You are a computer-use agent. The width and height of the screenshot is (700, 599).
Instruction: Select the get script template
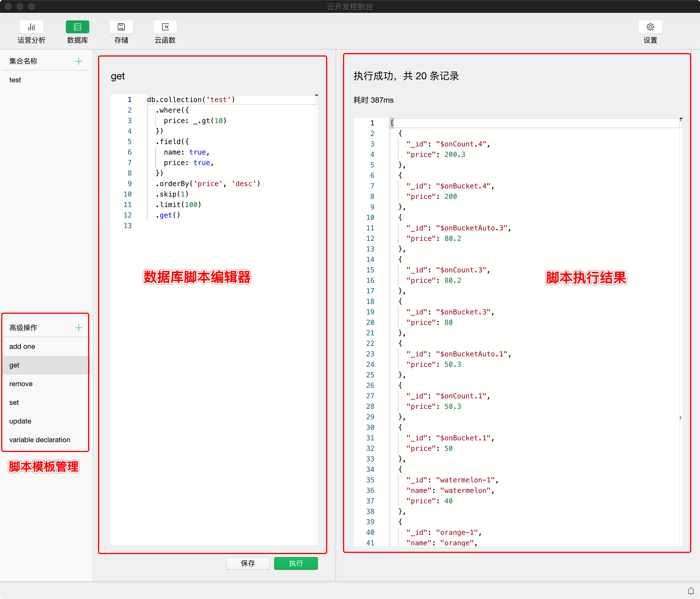[x=15, y=365]
